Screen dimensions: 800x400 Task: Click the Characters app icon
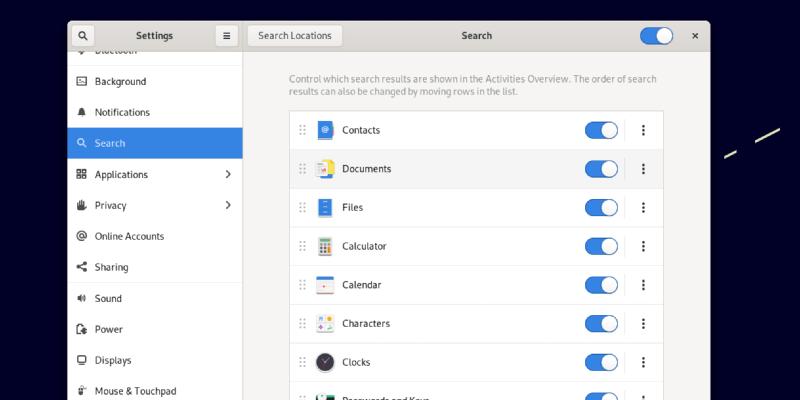324,324
